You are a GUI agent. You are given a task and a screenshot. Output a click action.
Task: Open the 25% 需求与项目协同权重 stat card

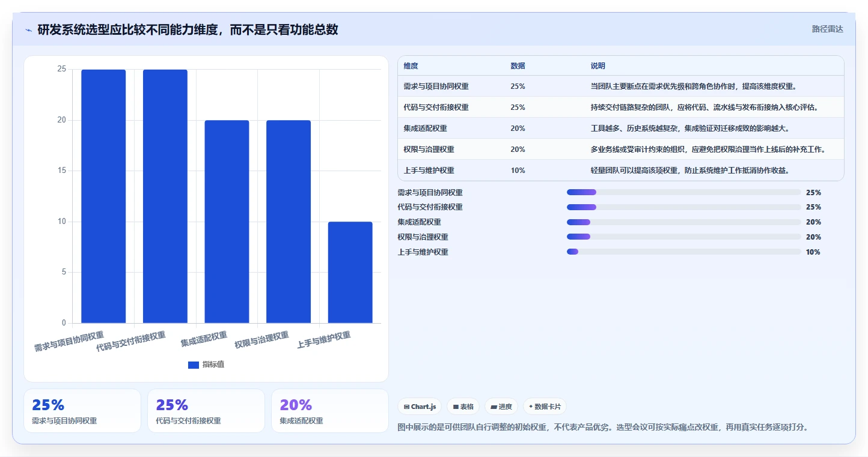[x=82, y=411]
